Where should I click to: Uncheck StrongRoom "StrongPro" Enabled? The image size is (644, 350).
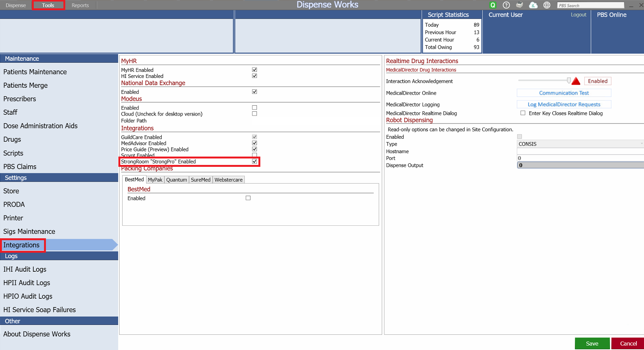coord(254,161)
